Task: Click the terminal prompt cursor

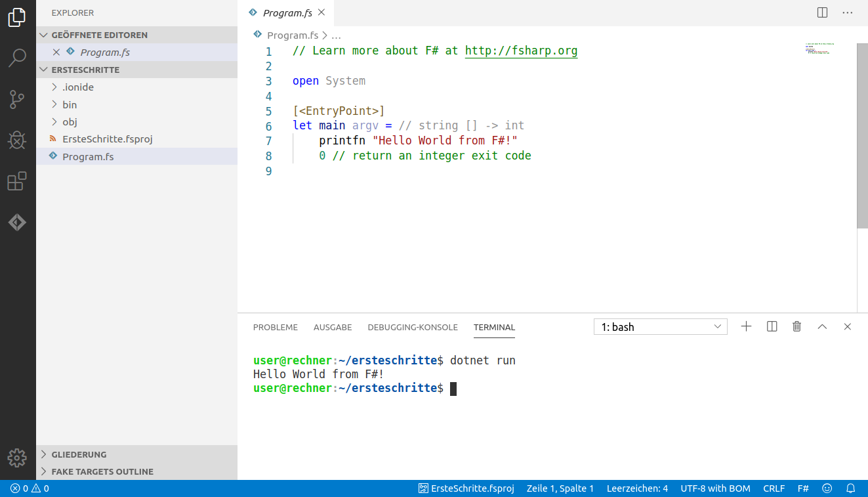Action: point(453,389)
